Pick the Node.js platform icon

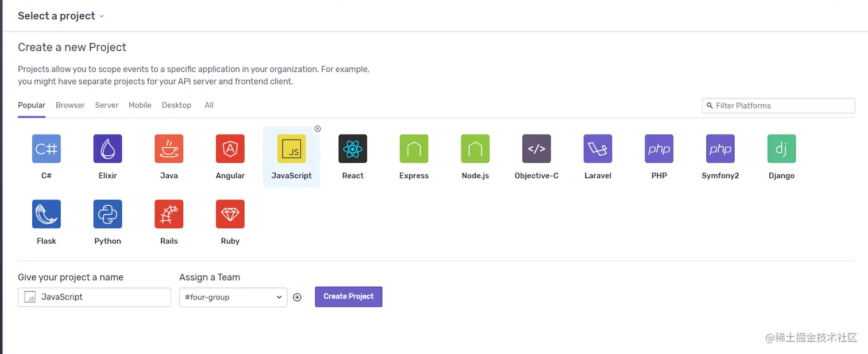[475, 149]
